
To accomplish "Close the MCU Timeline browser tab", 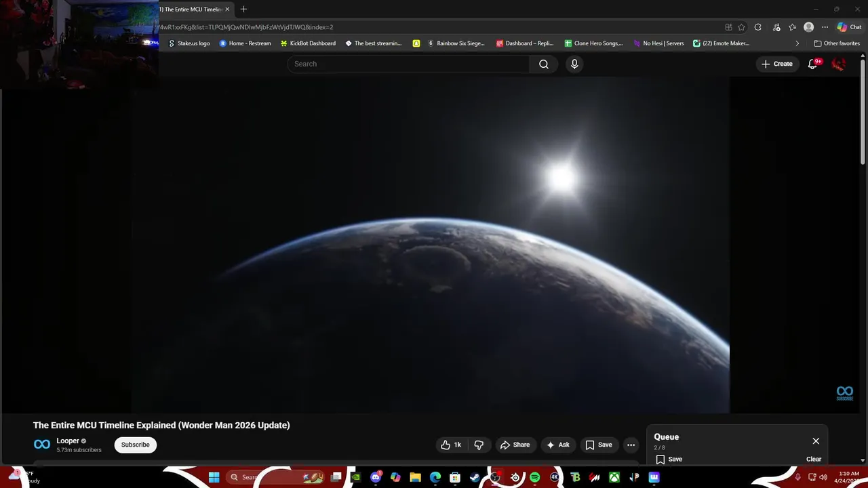I will tap(227, 9).
